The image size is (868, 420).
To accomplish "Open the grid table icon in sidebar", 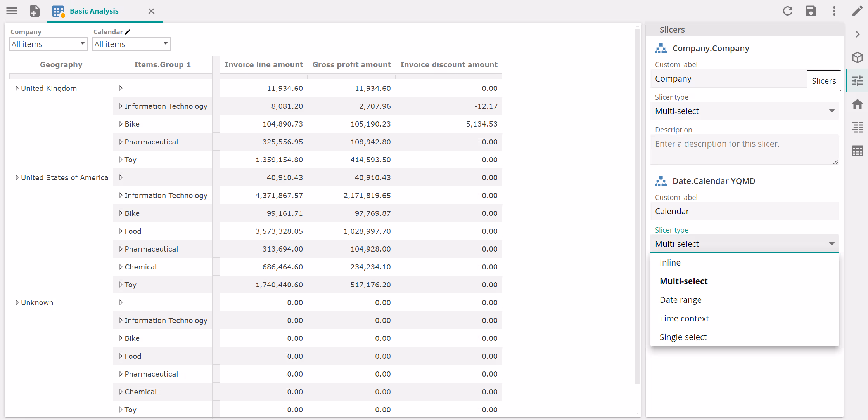I will point(857,151).
